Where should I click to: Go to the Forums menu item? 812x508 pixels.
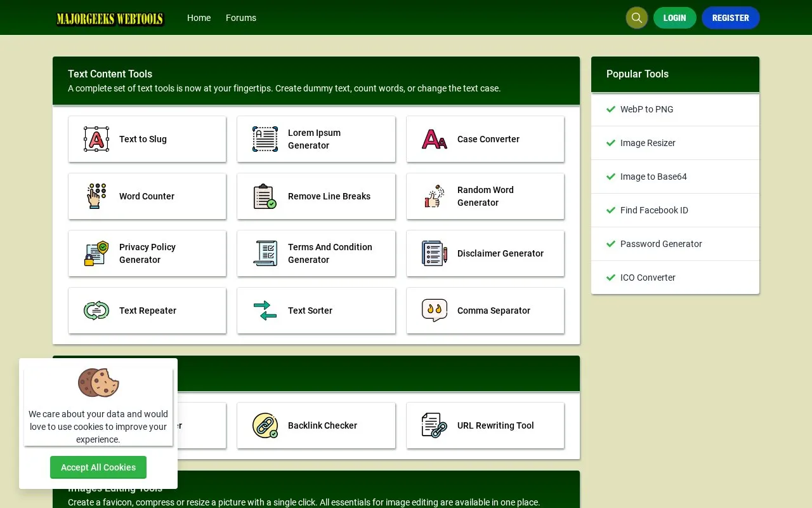click(241, 18)
